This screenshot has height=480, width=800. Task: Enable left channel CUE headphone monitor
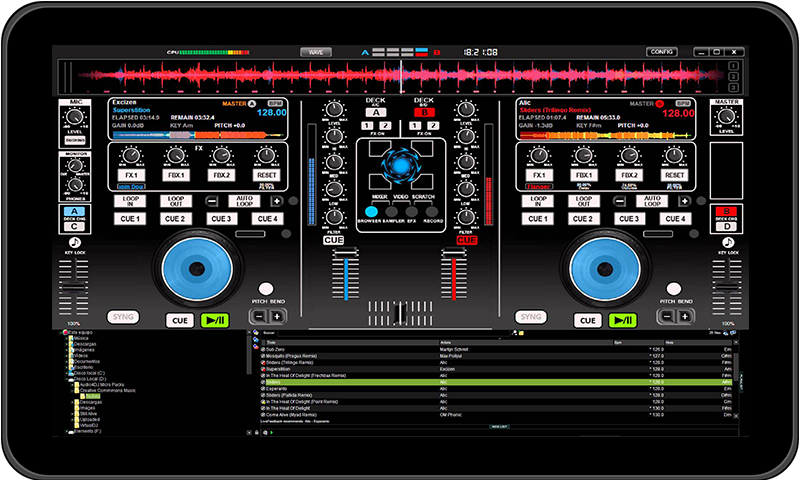pos(333,240)
